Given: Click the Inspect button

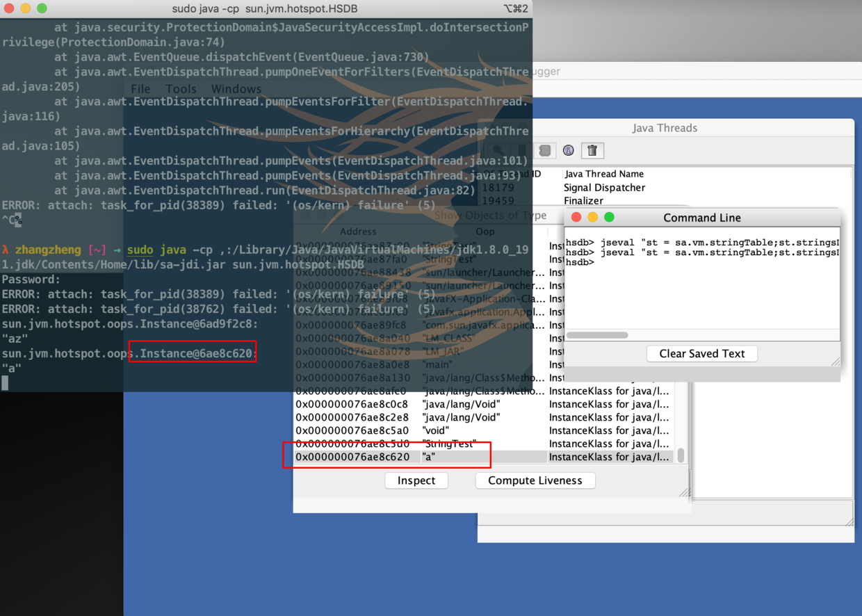Looking at the screenshot, I should coord(416,480).
